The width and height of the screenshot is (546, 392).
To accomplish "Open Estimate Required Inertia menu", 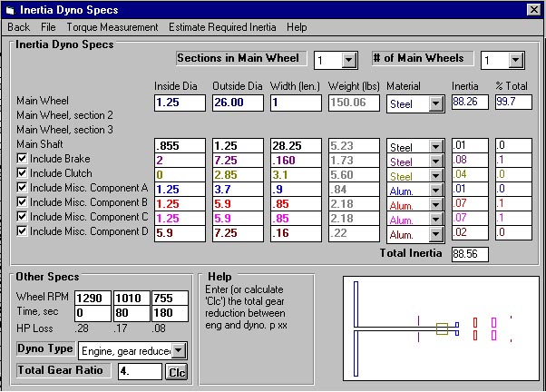I will (x=222, y=27).
